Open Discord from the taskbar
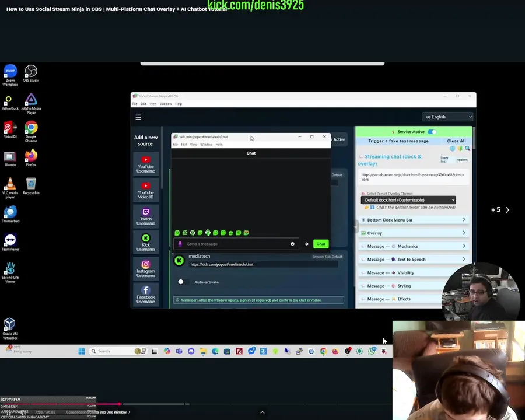525x420 pixels. point(191,351)
